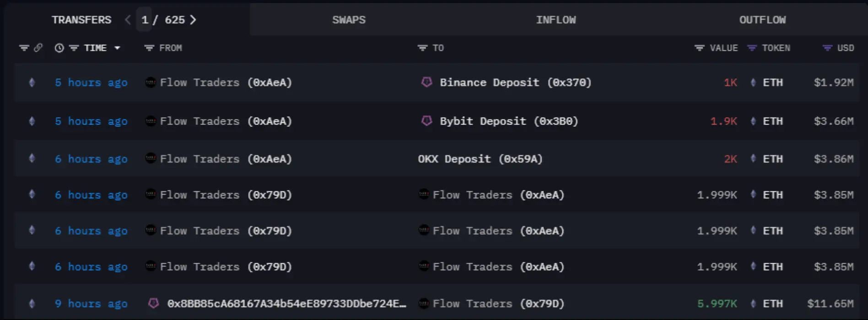
Task: Click the filter icon next to the TO header
Action: [x=421, y=48]
